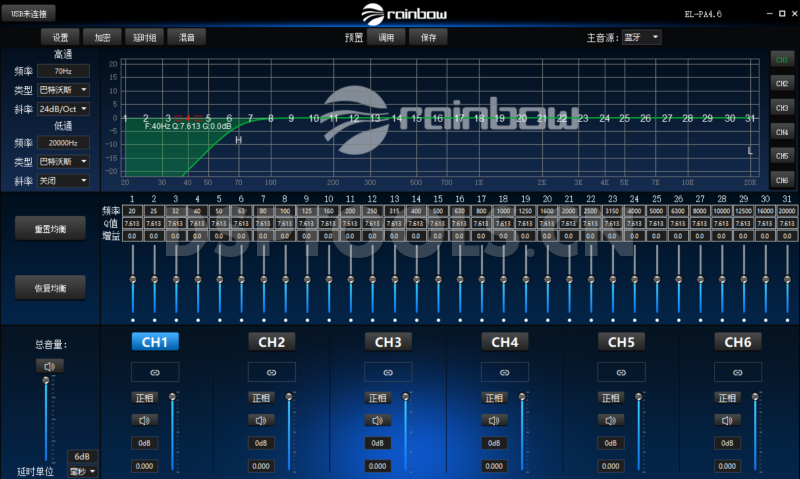Switch graph to CH4 side tab
The height and width of the screenshot is (479, 800).
click(782, 132)
